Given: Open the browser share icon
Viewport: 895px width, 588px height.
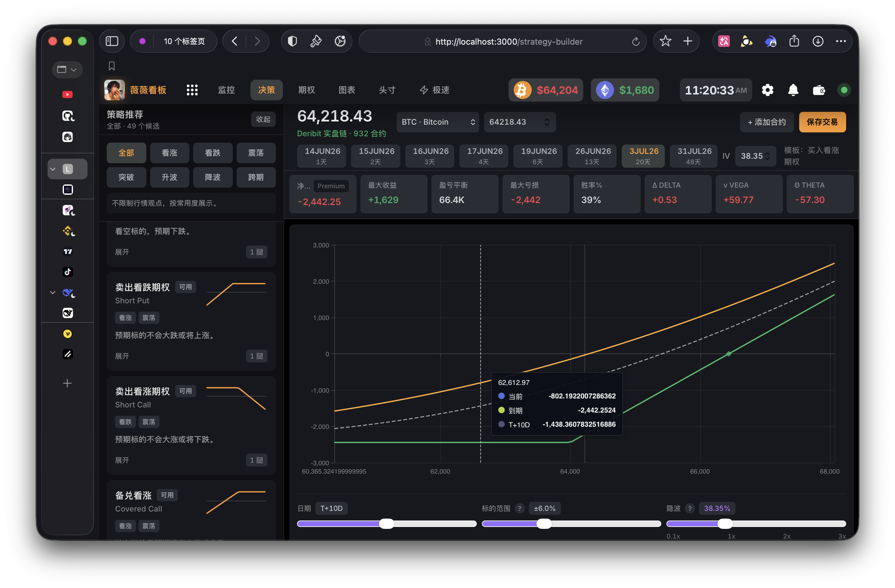Looking at the screenshot, I should [x=794, y=41].
